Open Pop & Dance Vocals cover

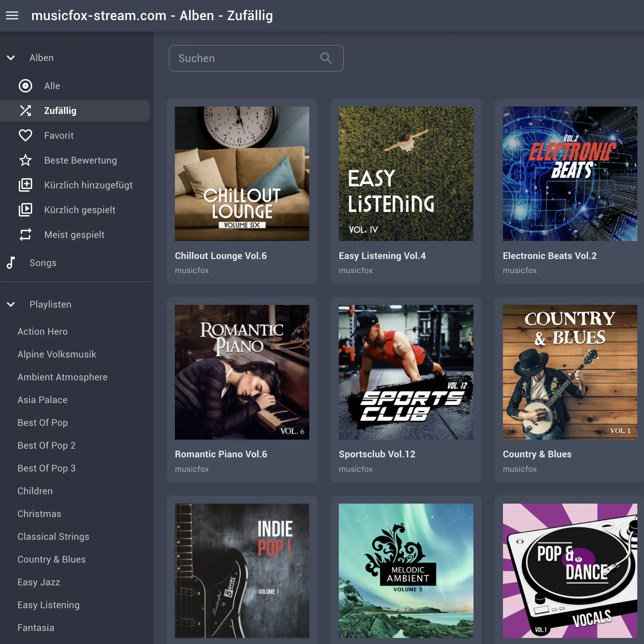tap(570, 571)
